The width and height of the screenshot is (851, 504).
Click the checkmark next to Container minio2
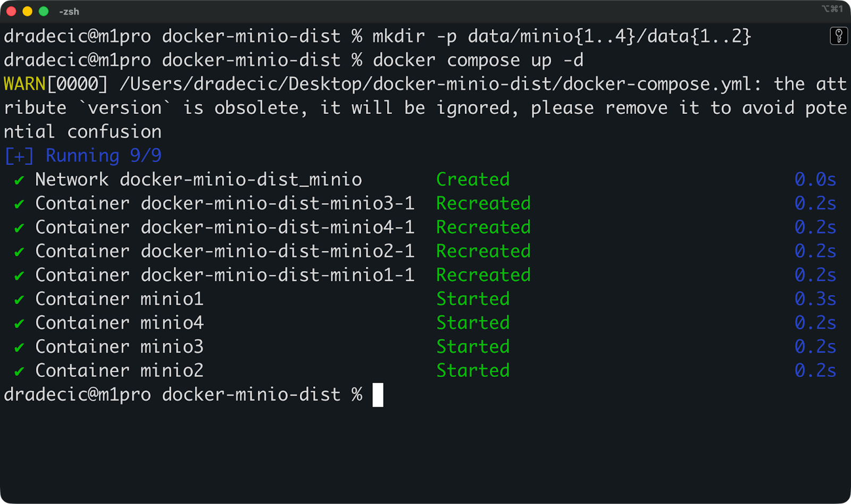(x=18, y=371)
